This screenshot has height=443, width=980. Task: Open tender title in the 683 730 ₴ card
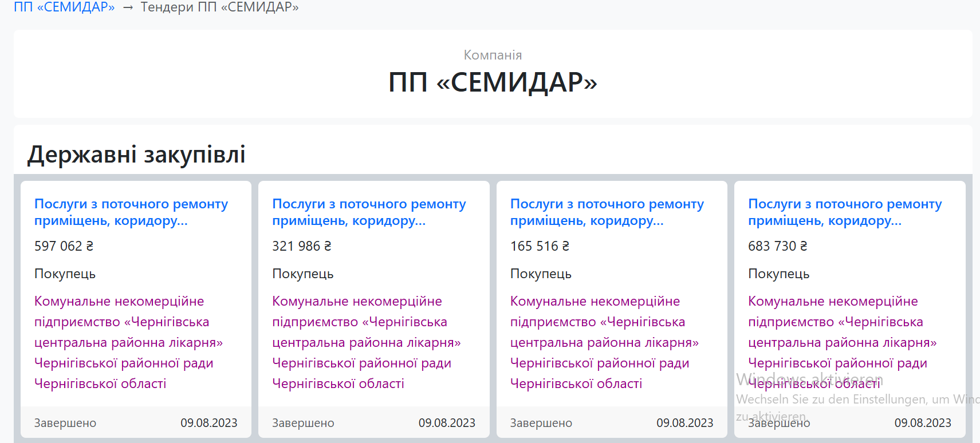coord(844,212)
